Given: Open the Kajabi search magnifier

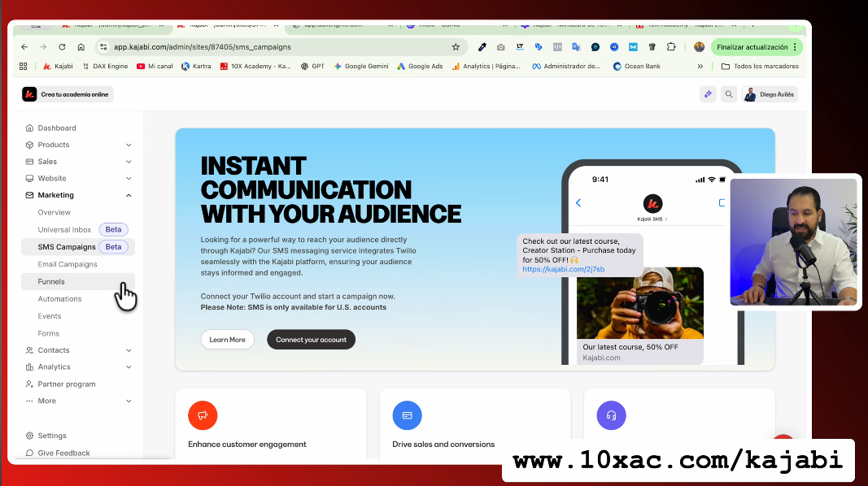Looking at the screenshot, I should (x=729, y=94).
